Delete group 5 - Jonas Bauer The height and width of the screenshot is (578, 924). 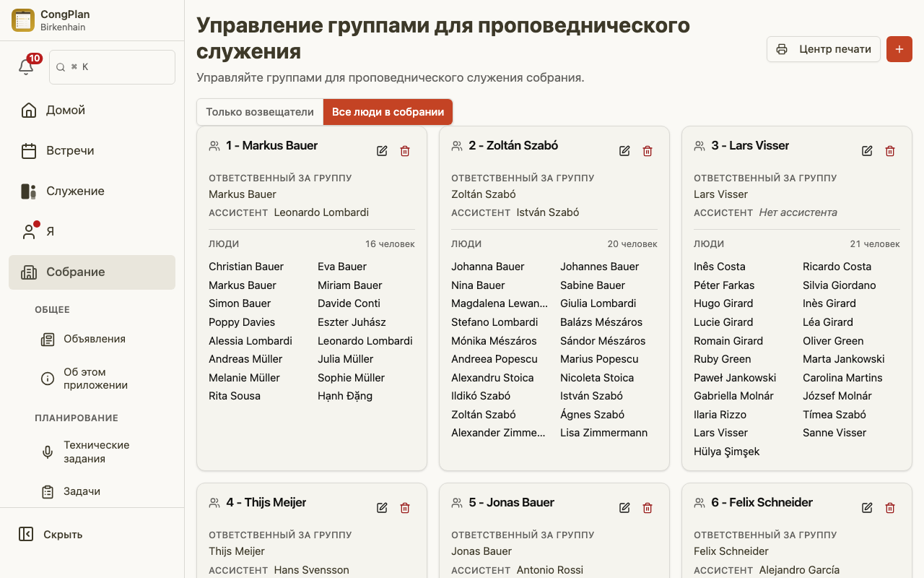point(648,508)
